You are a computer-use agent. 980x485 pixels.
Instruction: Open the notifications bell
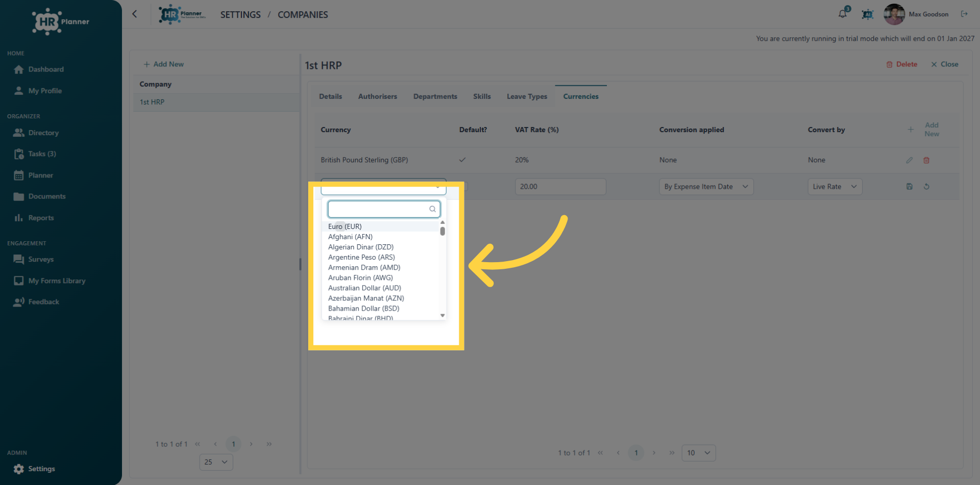click(x=843, y=14)
